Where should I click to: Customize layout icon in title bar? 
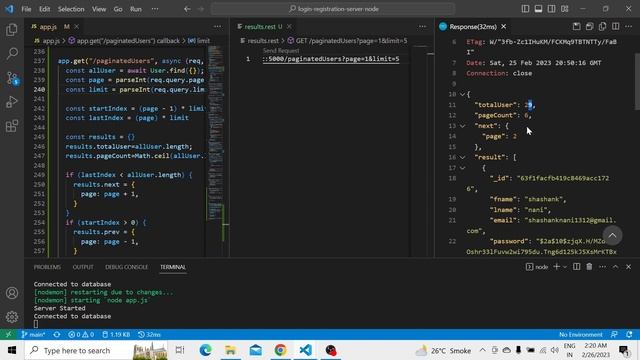pyautogui.click(x=564, y=9)
